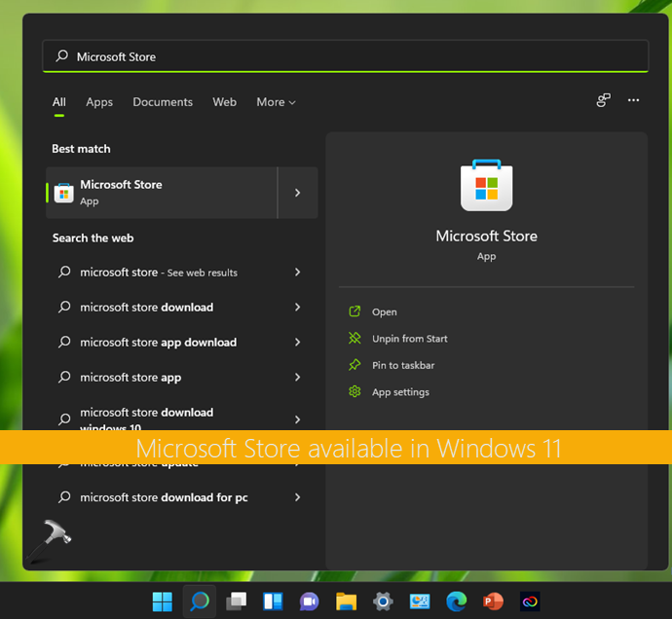Open Task View from the taskbar

(235, 601)
